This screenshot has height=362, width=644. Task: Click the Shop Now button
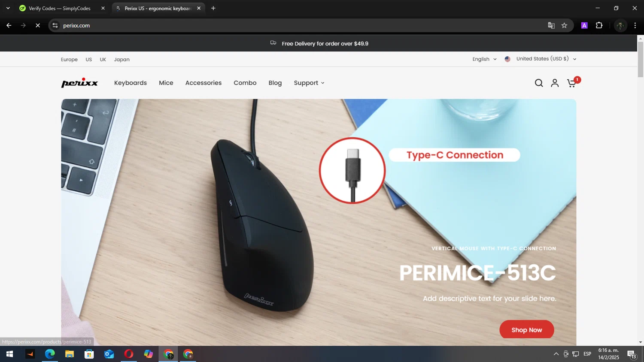pos(527,330)
